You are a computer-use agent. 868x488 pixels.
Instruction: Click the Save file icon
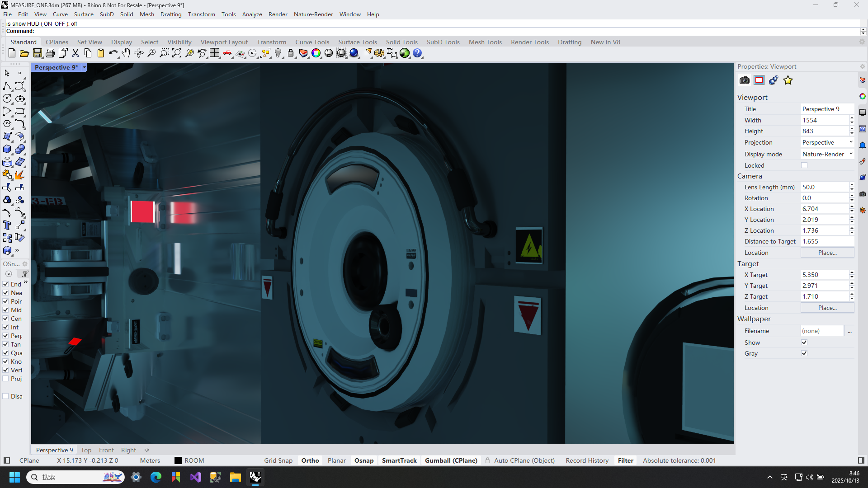tap(37, 53)
